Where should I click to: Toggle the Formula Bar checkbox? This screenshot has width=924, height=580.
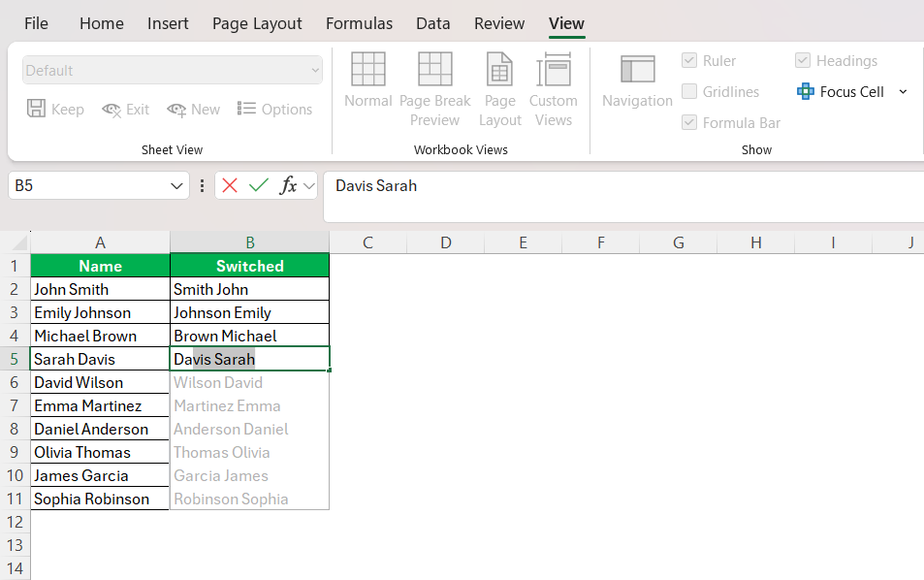coord(688,122)
